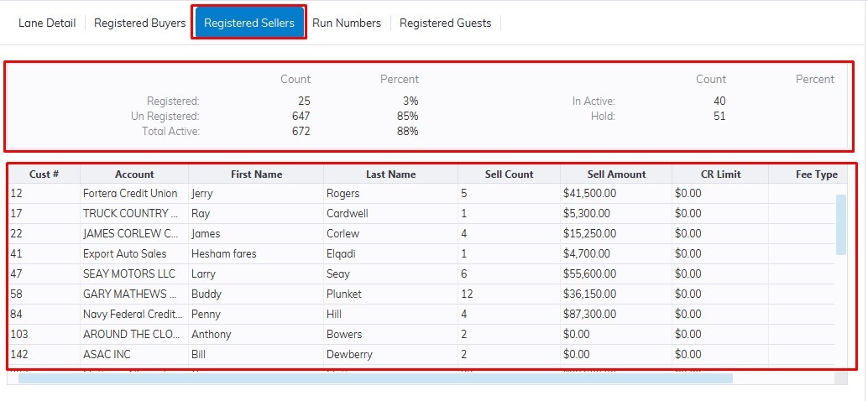868x401 pixels.
Task: Click the ASAC INC account cell
Action: pyautogui.click(x=107, y=355)
